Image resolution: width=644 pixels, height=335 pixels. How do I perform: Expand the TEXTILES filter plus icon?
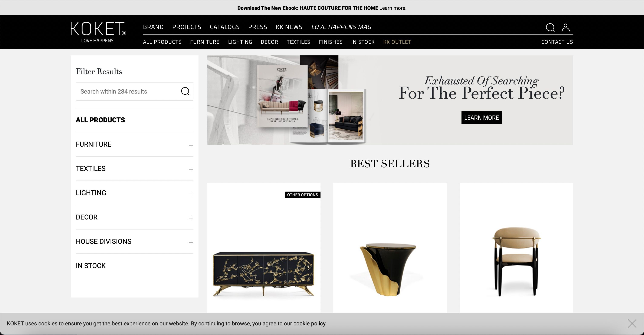click(x=191, y=170)
